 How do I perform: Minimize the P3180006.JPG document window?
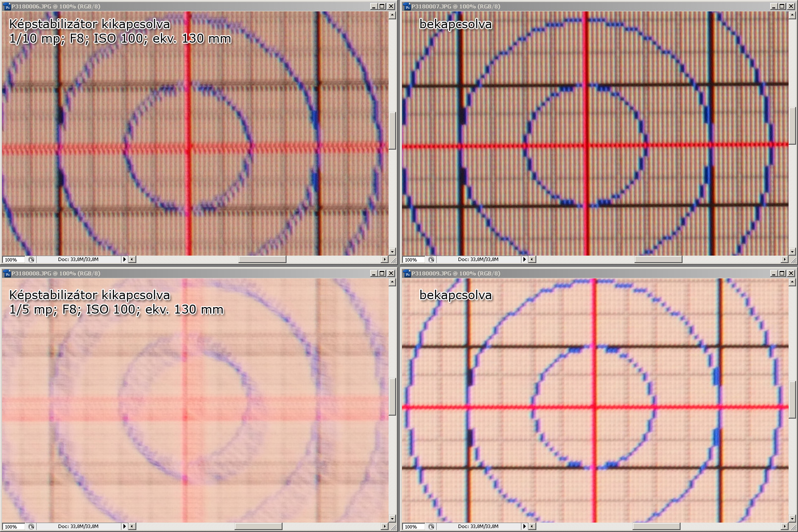point(374,6)
